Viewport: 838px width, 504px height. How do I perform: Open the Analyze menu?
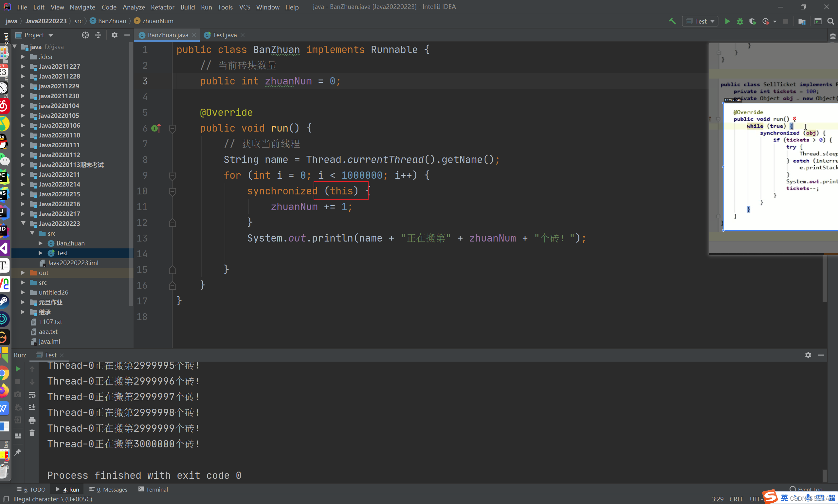tap(134, 7)
